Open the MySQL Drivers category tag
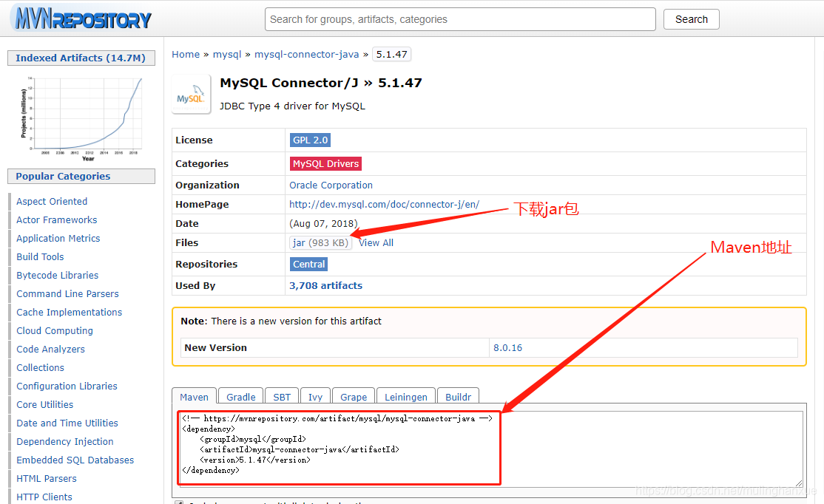 [325, 164]
